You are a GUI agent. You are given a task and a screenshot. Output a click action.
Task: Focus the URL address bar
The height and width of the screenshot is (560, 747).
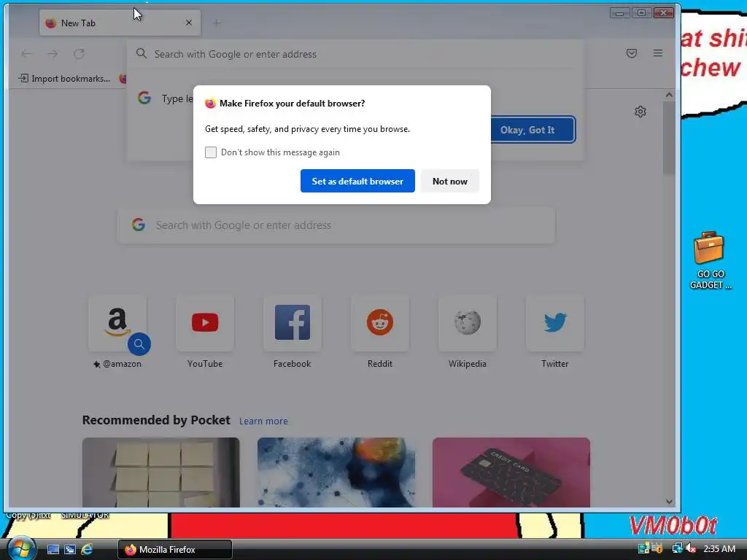point(355,54)
